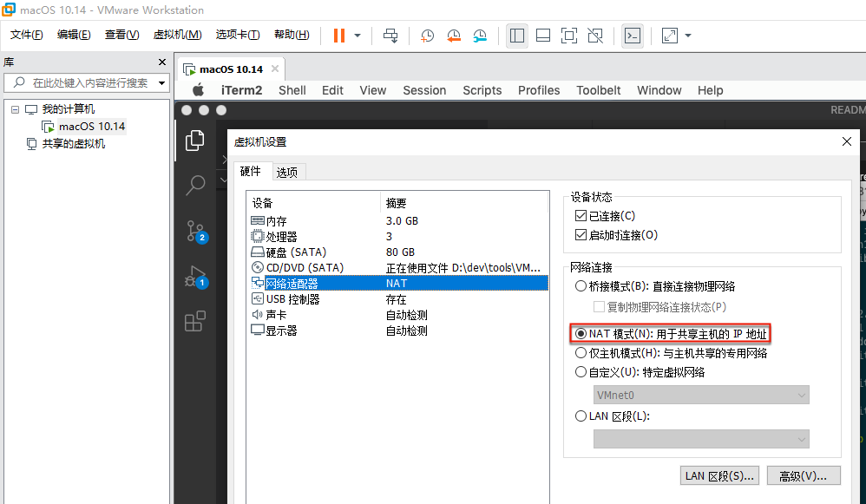Click the Search magnifier icon in the activity bar
The height and width of the screenshot is (504, 866).
pos(195,186)
